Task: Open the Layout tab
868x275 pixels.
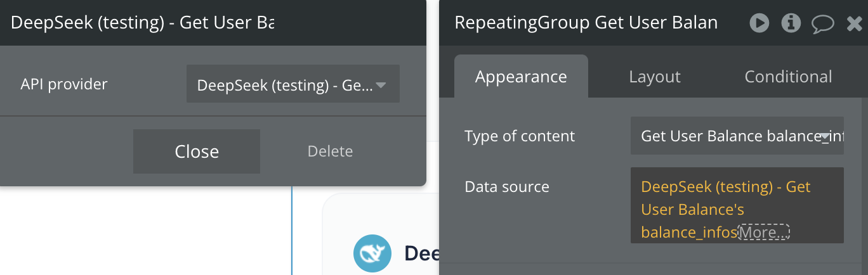Action: pyautogui.click(x=654, y=77)
